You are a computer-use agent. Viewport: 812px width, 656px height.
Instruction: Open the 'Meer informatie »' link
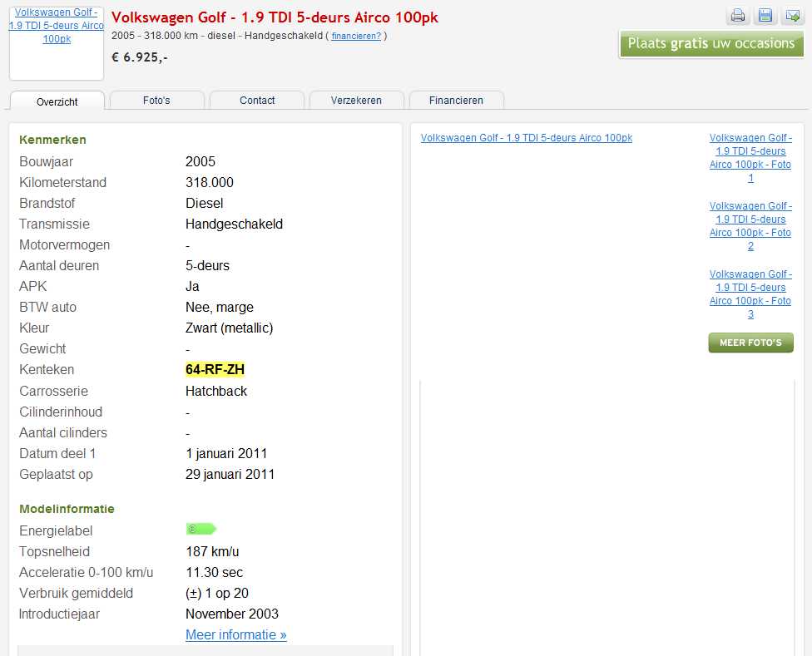click(x=236, y=634)
